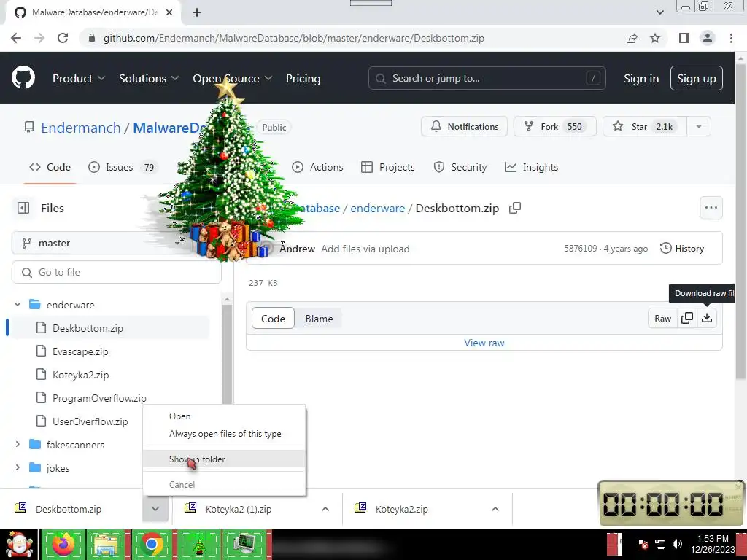Switch to the Actions tab

318,167
